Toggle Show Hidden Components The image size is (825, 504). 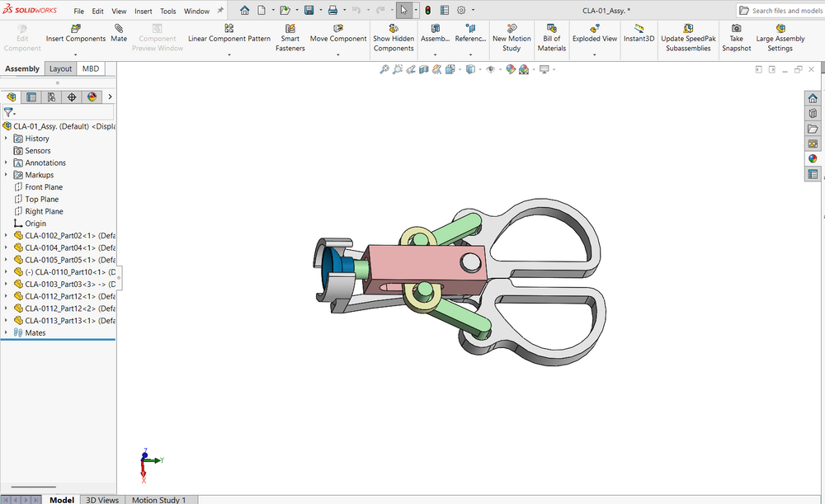(394, 38)
